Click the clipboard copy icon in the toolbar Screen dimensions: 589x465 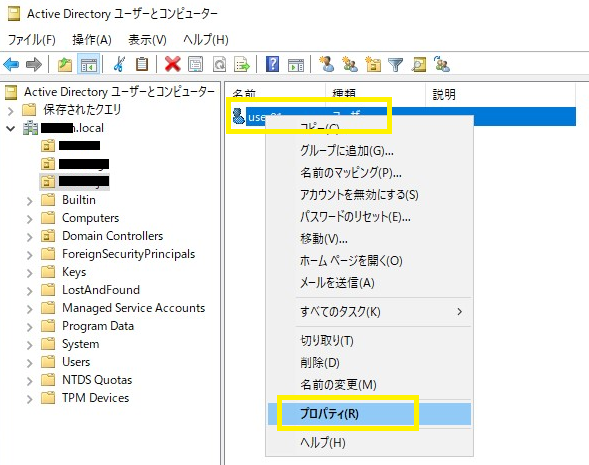pos(142,64)
